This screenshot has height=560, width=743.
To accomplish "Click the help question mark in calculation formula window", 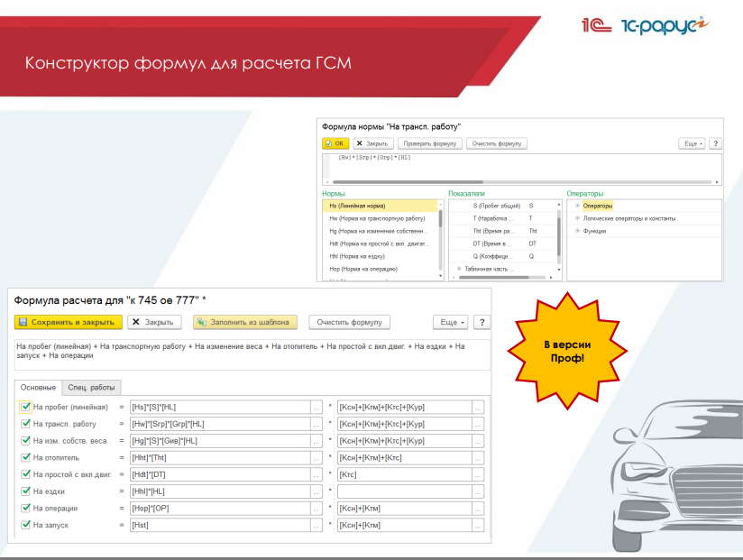I will point(482,322).
